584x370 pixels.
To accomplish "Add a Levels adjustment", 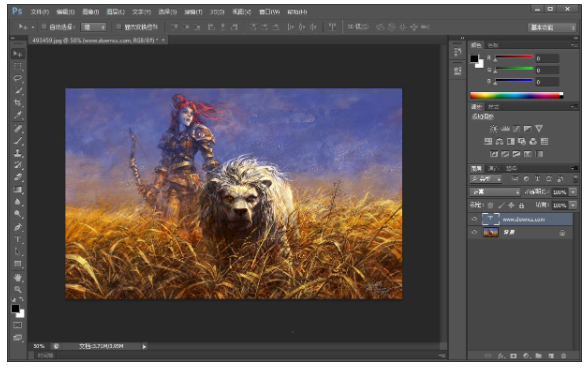I will [505, 129].
